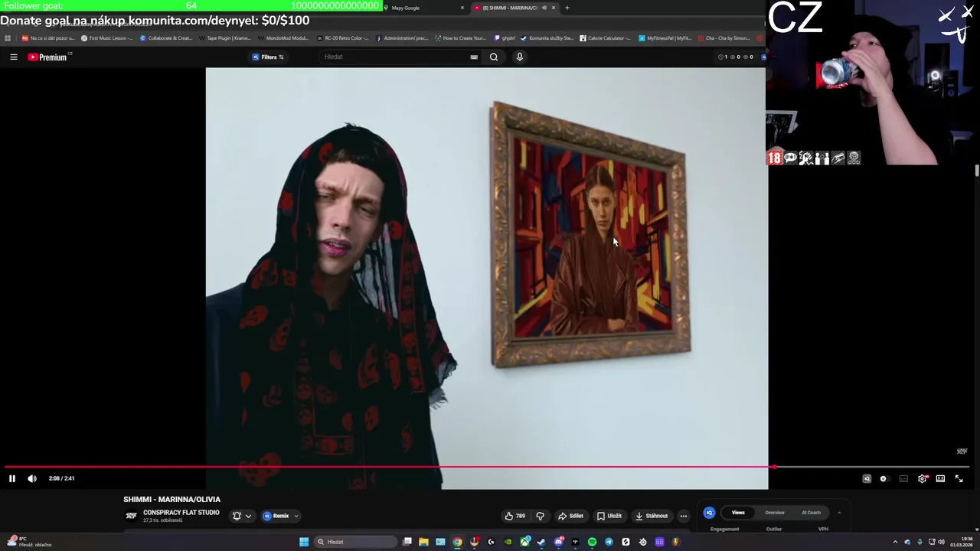Click the vidIQ icon in player controls
Viewport: 980px width, 551px height.
867,478
